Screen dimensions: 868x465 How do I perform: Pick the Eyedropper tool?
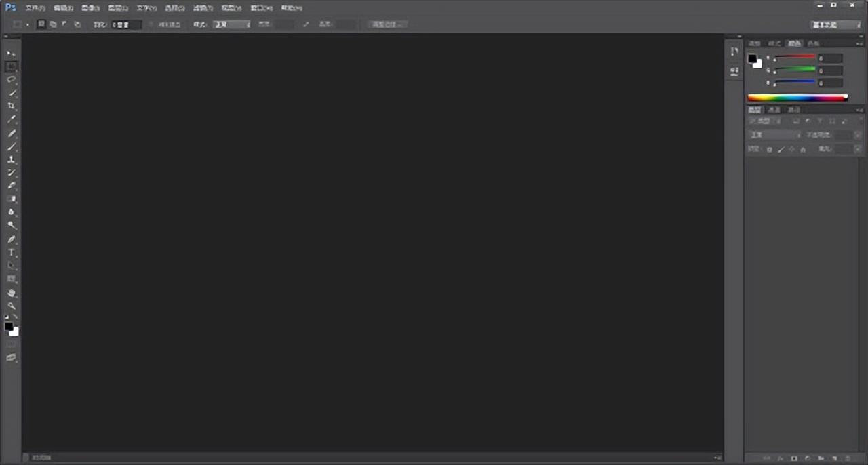(x=11, y=119)
